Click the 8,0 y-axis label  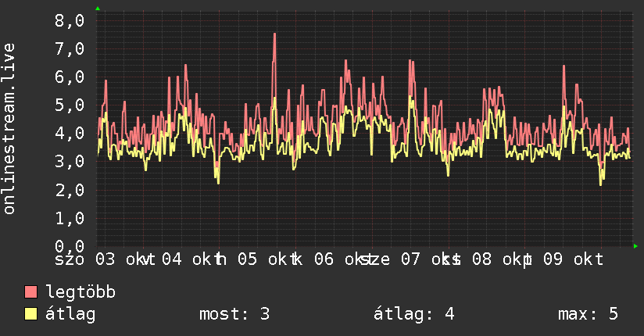pyautogui.click(x=70, y=20)
